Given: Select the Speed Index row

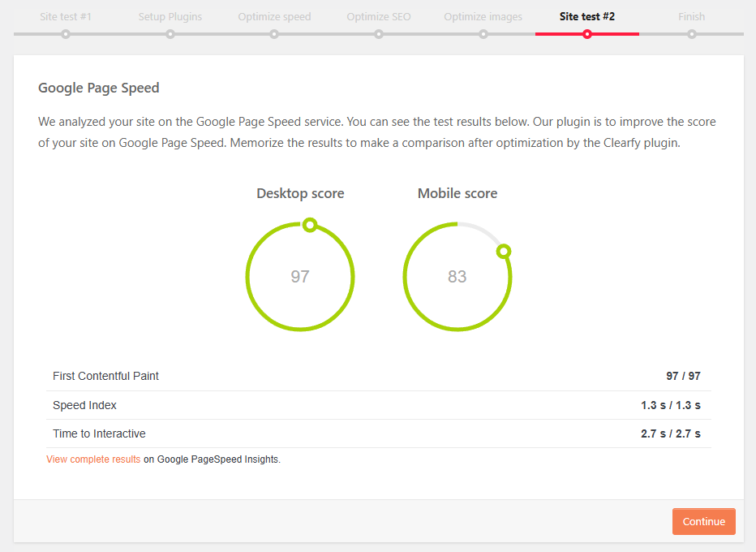Looking at the screenshot, I should pos(378,405).
